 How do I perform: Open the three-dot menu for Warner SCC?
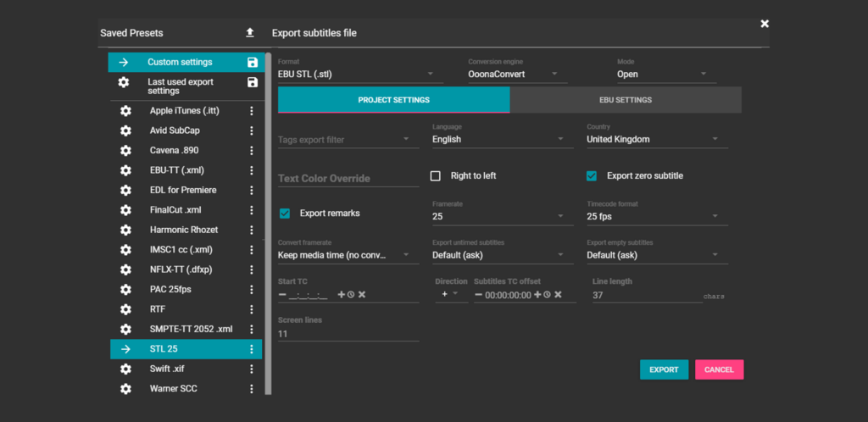pyautogui.click(x=251, y=389)
